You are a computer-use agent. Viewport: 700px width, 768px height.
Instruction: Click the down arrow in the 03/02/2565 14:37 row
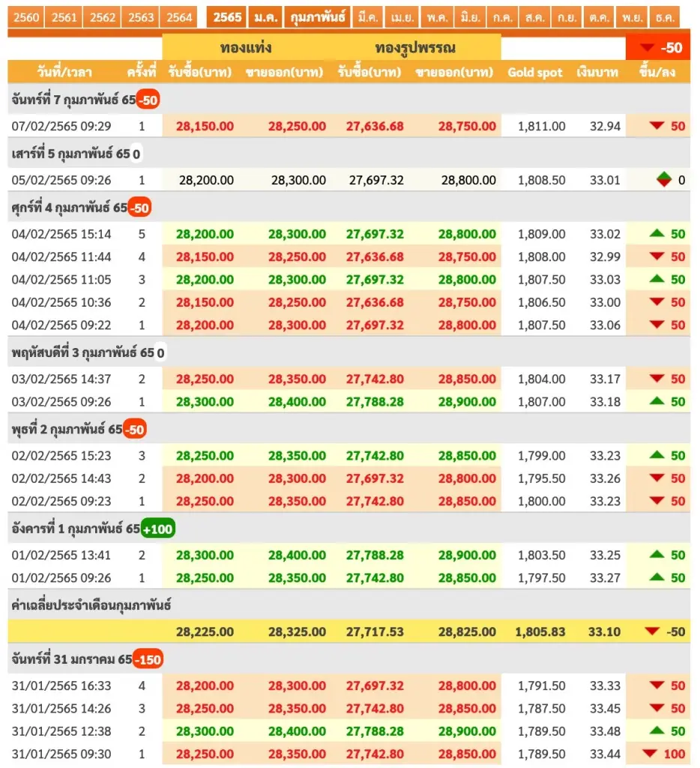tap(657, 379)
